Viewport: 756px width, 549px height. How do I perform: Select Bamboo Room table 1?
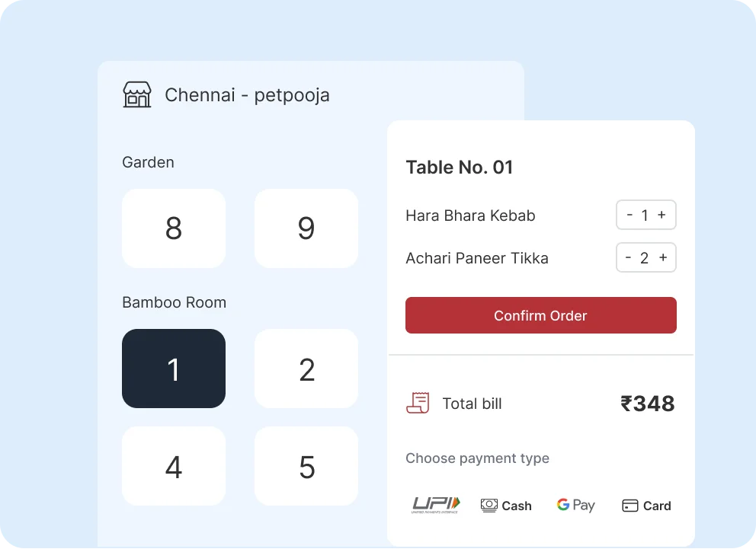[174, 369]
